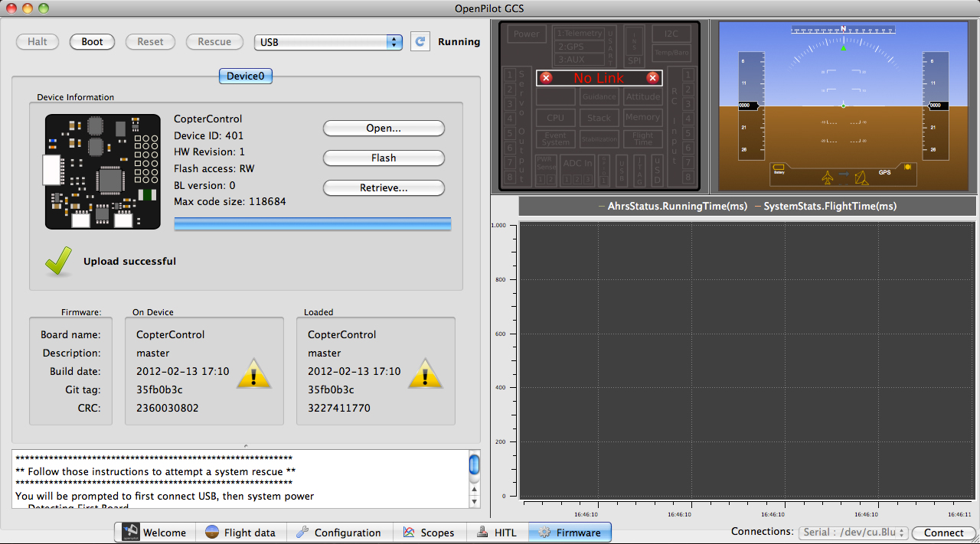980x544 pixels.
Task: Click the 1:Telemetry block in system health
Action: [x=580, y=34]
